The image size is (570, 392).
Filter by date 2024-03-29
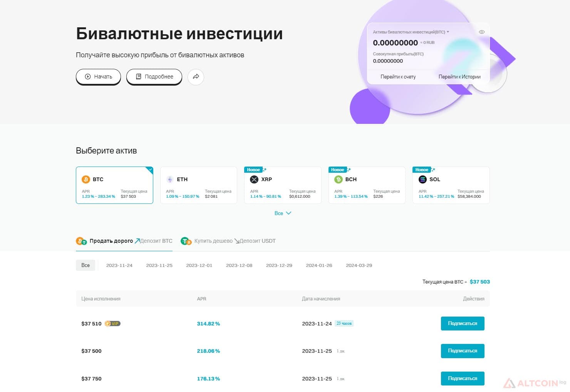pyautogui.click(x=359, y=265)
